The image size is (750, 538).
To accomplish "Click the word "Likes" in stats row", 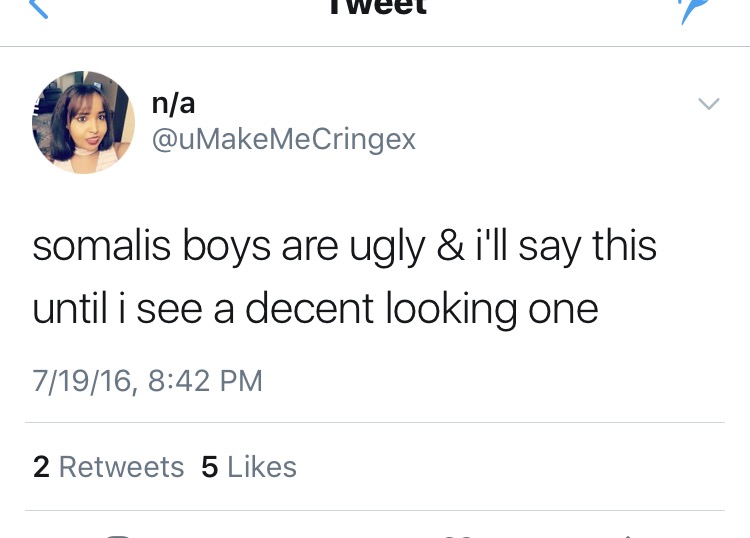I will coord(262,467).
